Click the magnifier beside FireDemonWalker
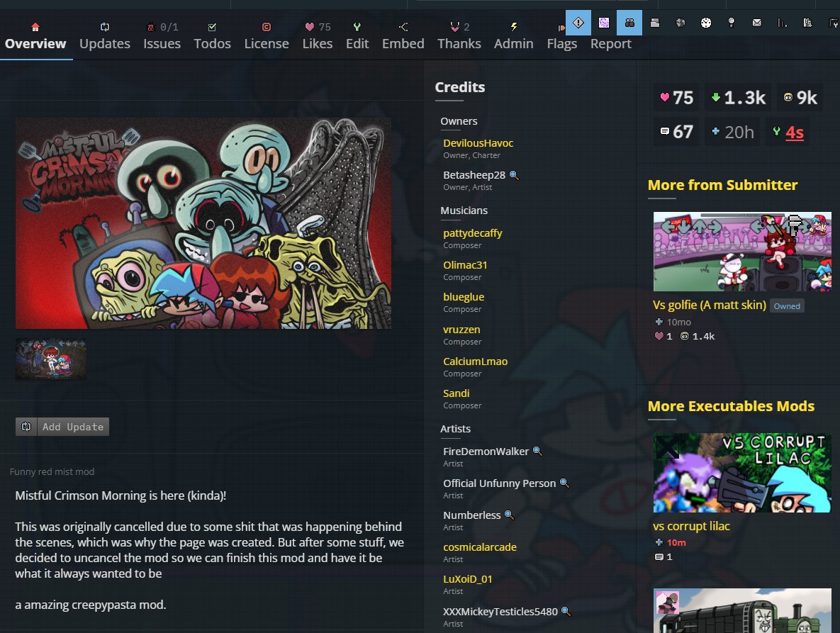This screenshot has width=840, height=633. click(x=537, y=452)
